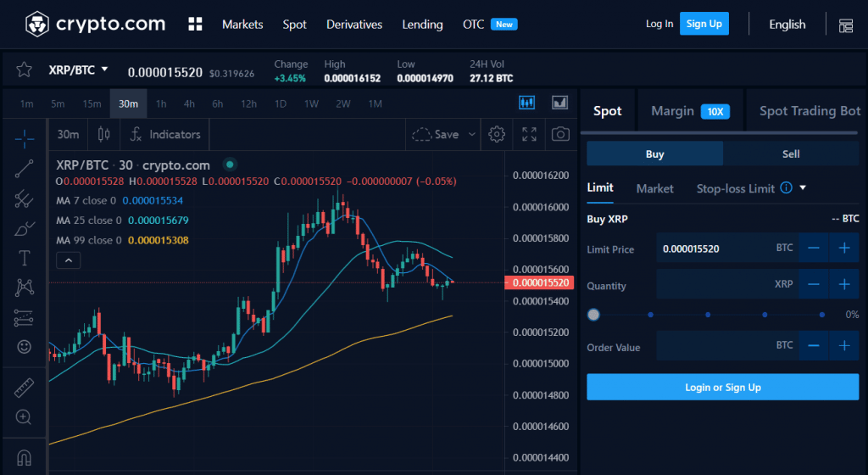
Task: Select the pitchfork drawing tool
Action: 24,198
